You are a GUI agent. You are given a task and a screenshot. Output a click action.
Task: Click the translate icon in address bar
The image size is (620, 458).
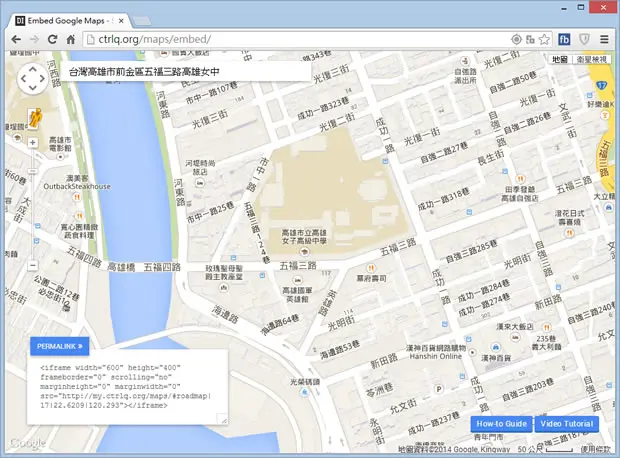(x=530, y=39)
